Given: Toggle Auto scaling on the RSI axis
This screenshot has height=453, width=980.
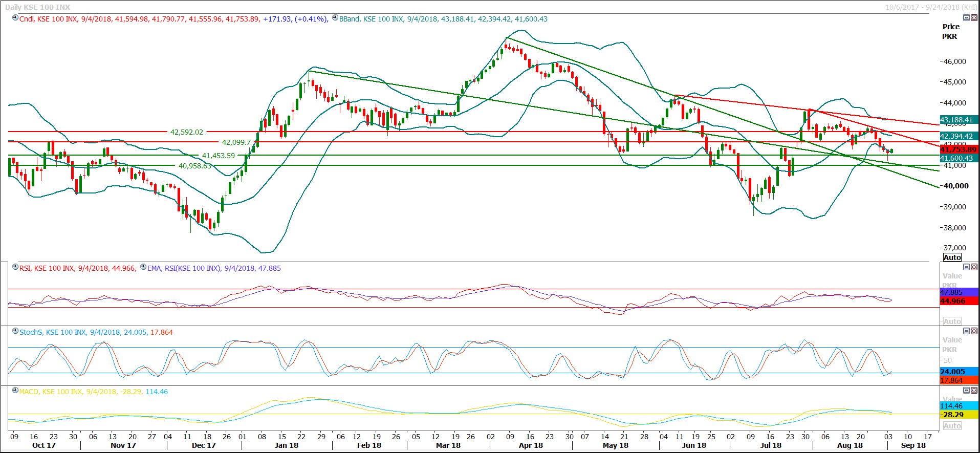Looking at the screenshot, I should tap(952, 321).
